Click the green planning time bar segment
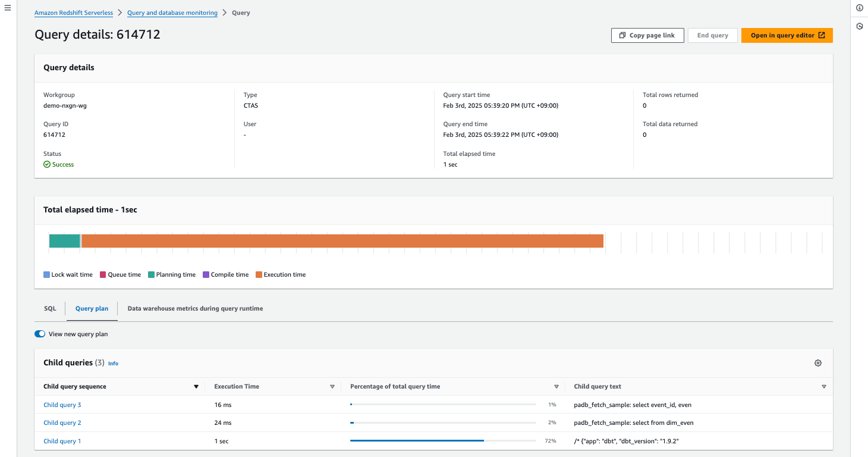 click(64, 241)
